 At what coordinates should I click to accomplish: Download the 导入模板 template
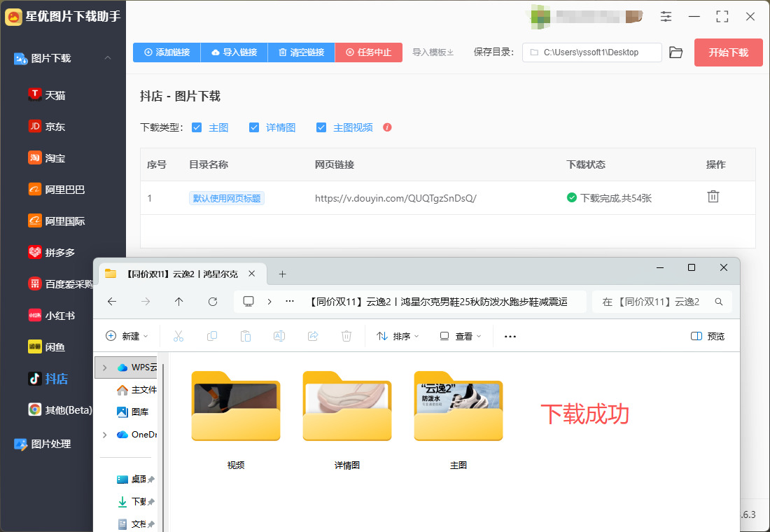pyautogui.click(x=433, y=52)
